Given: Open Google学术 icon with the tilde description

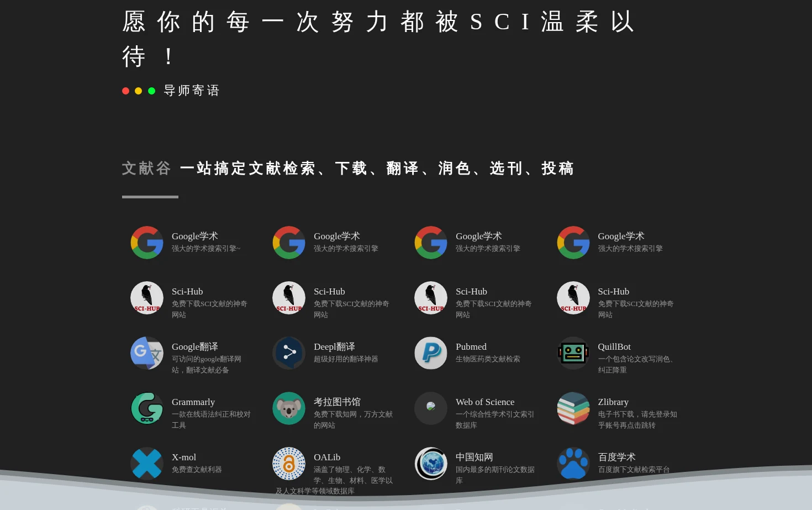Looking at the screenshot, I should coord(147,243).
